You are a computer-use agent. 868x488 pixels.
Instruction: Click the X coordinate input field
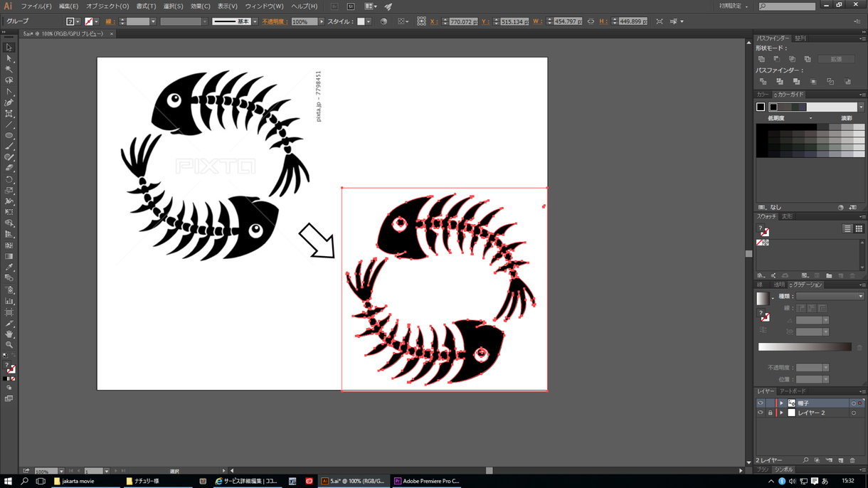click(x=463, y=22)
